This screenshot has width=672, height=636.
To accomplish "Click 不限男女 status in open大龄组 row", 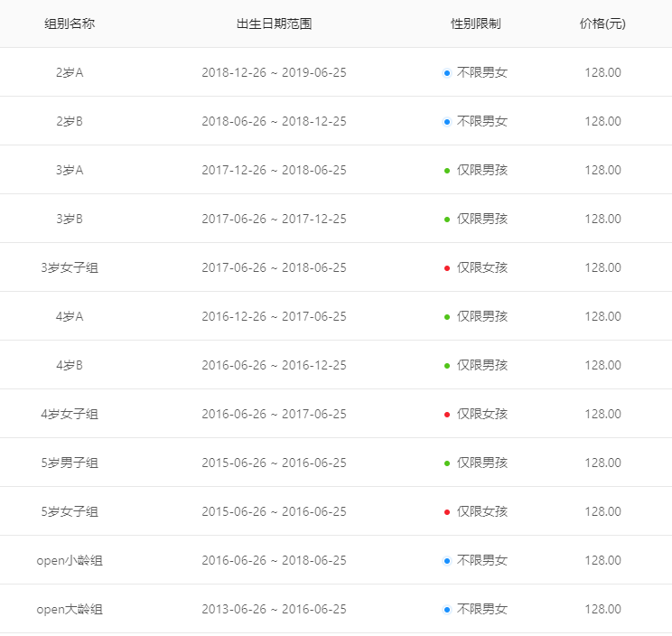I will tap(475, 610).
